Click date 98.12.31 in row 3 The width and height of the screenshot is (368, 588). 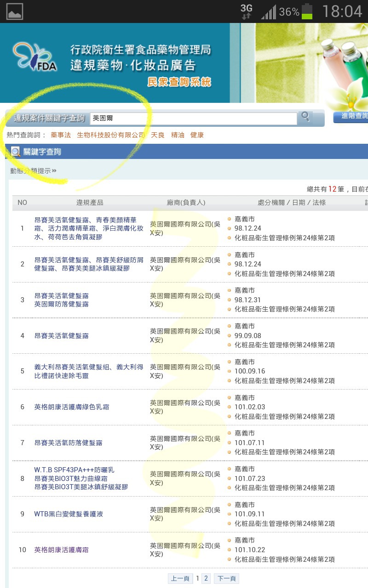coord(247,300)
